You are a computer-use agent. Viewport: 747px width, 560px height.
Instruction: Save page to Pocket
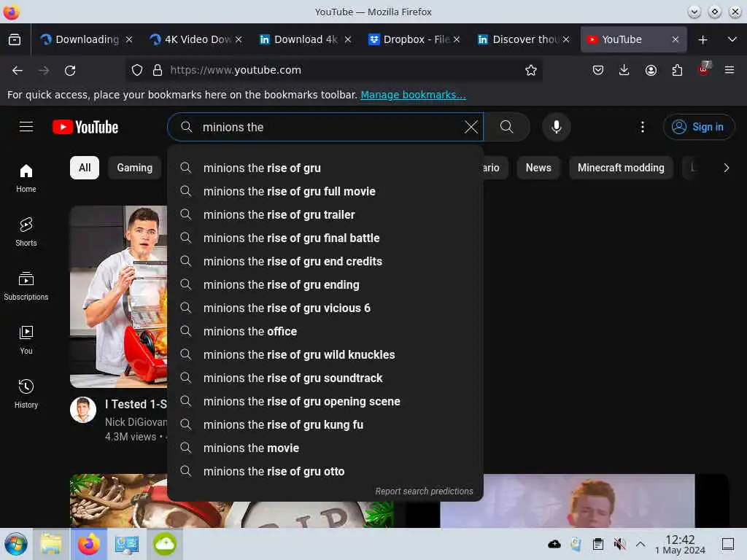pyautogui.click(x=598, y=71)
